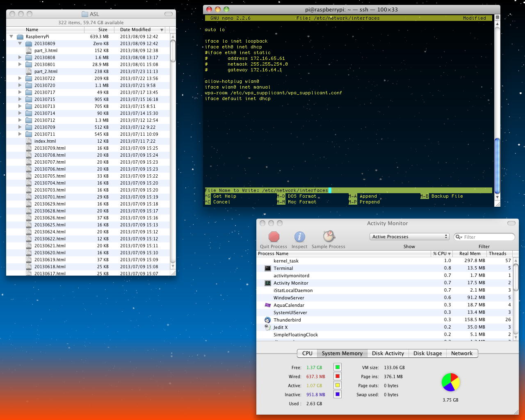525x420 pixels.
Task: Click the Quit Process stop icon
Action: click(274, 237)
